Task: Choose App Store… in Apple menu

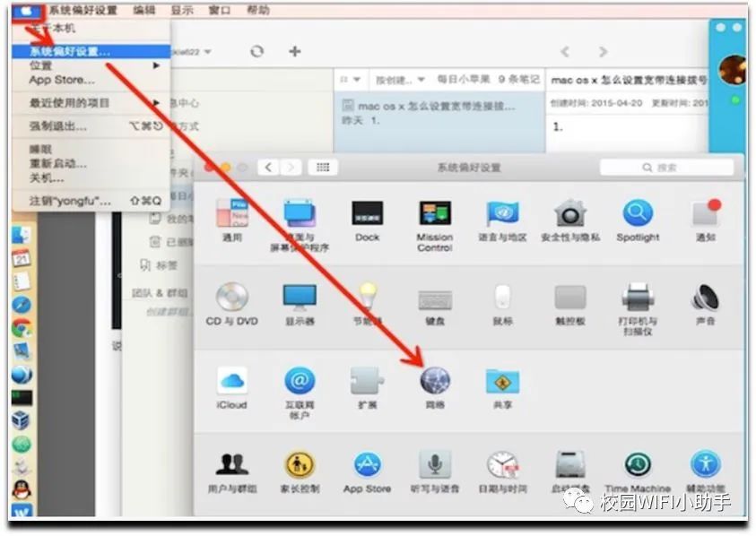Action: pos(91,80)
